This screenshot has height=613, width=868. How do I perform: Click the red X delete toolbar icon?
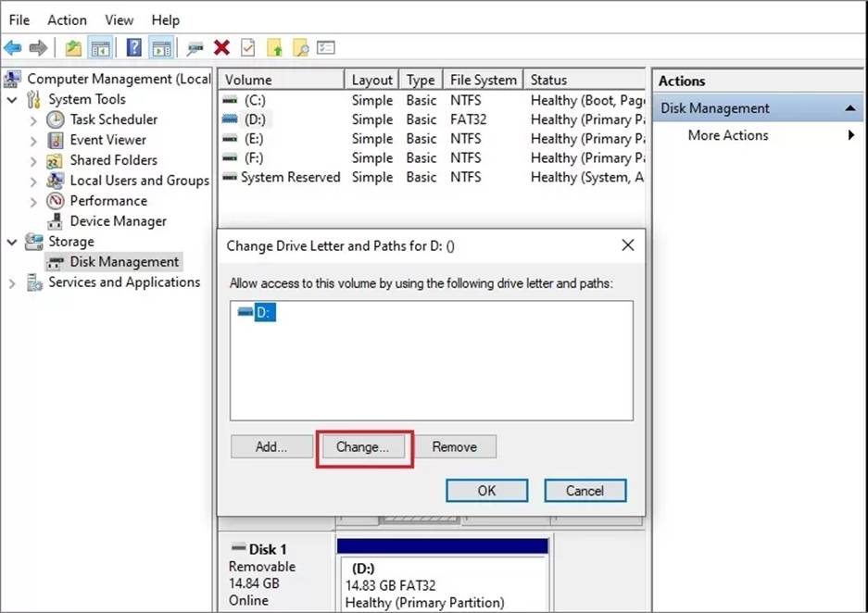tap(221, 47)
